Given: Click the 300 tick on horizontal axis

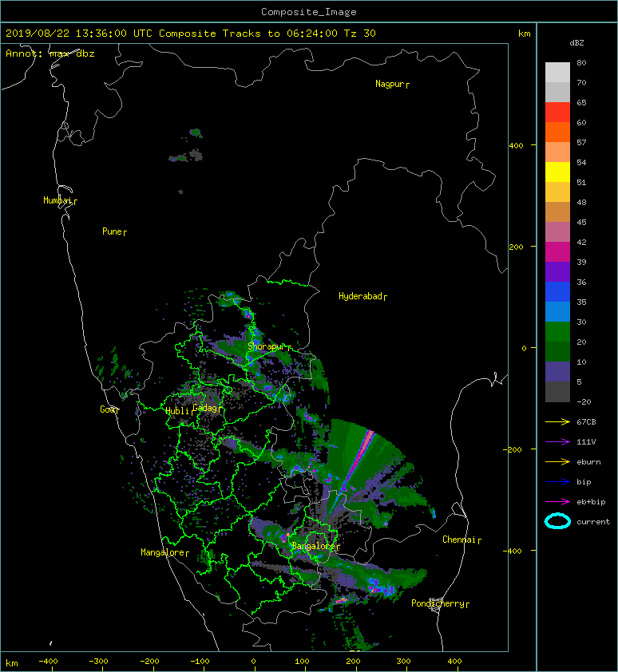Looking at the screenshot, I should pos(403,662).
